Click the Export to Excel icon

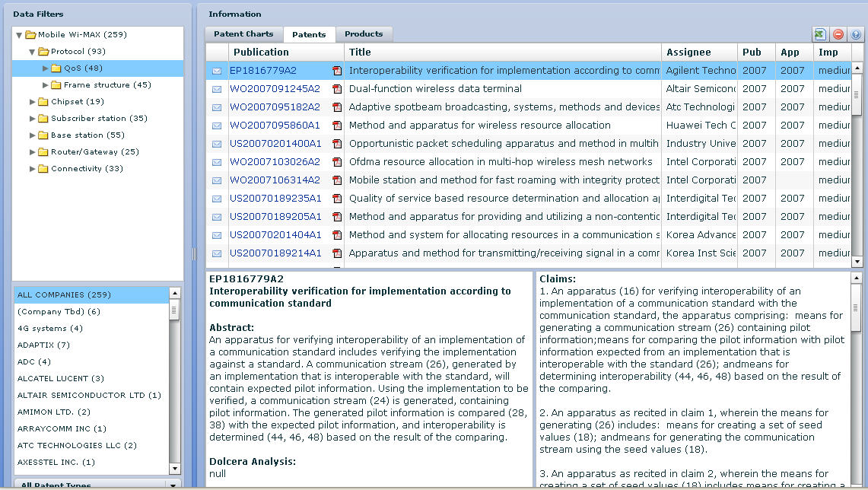[x=820, y=34]
